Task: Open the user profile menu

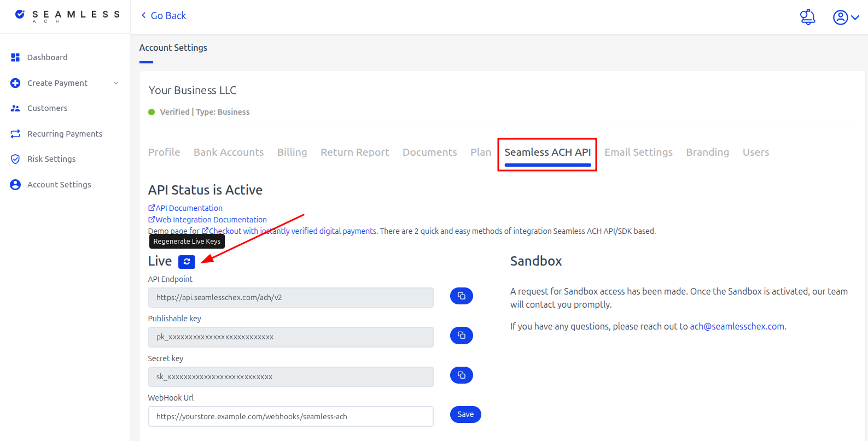Action: [846, 17]
